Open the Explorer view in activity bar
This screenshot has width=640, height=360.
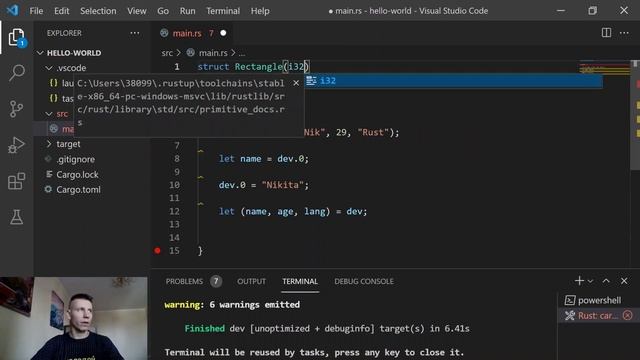(x=16, y=37)
